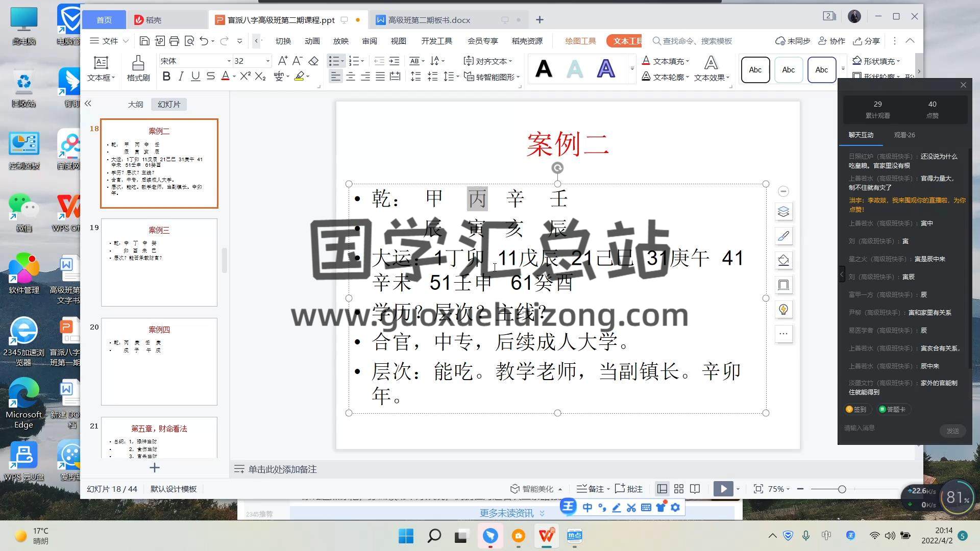Select slide 19 thumbnail 案例三

pyautogui.click(x=159, y=262)
